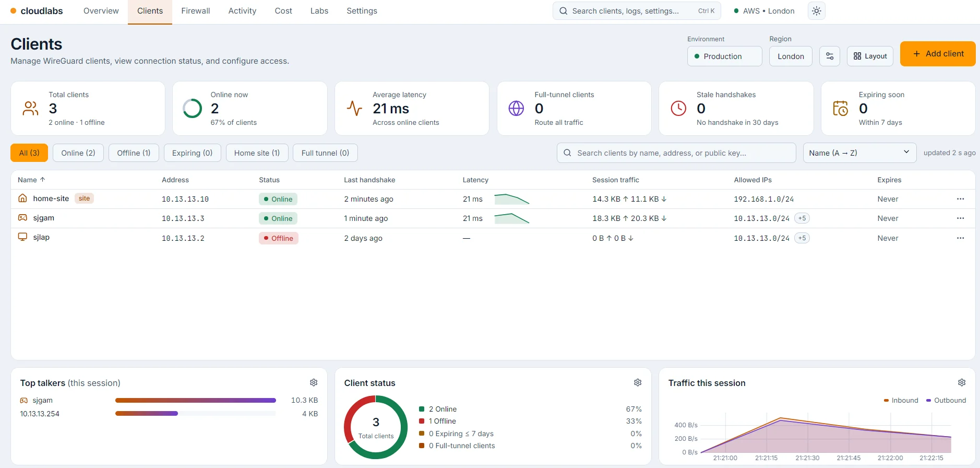Image resolution: width=980 pixels, height=468 pixels.
Task: Click the gamepad icon beside sjgam row
Action: [x=22, y=218]
